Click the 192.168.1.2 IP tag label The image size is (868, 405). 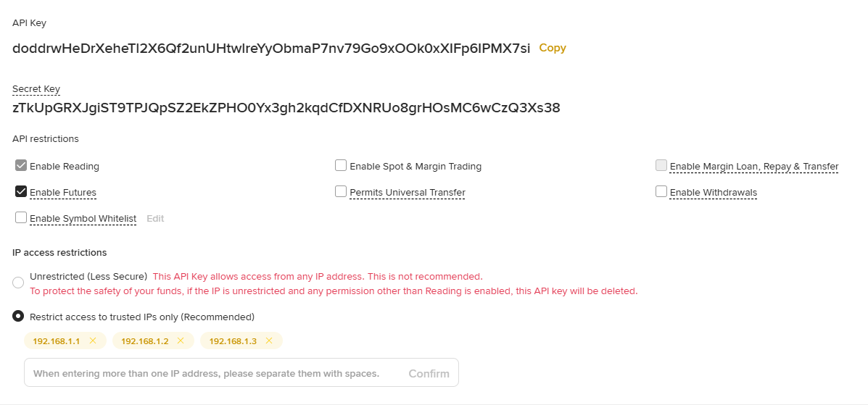(x=144, y=341)
